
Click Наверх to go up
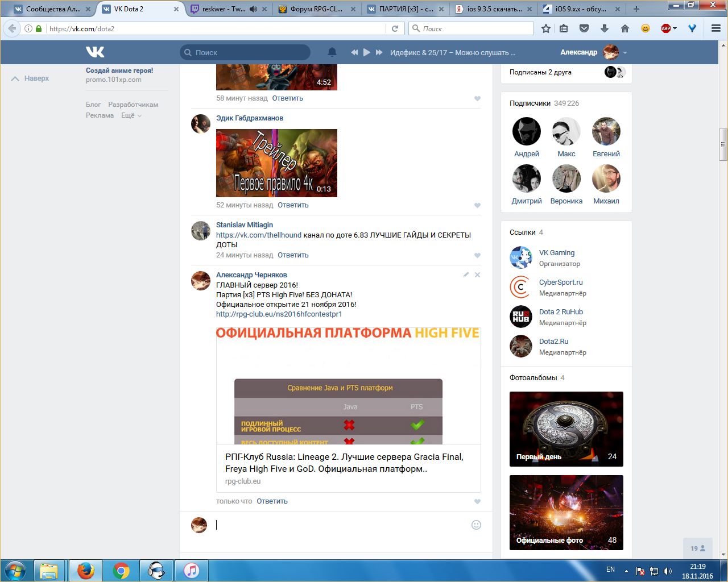[x=30, y=78]
